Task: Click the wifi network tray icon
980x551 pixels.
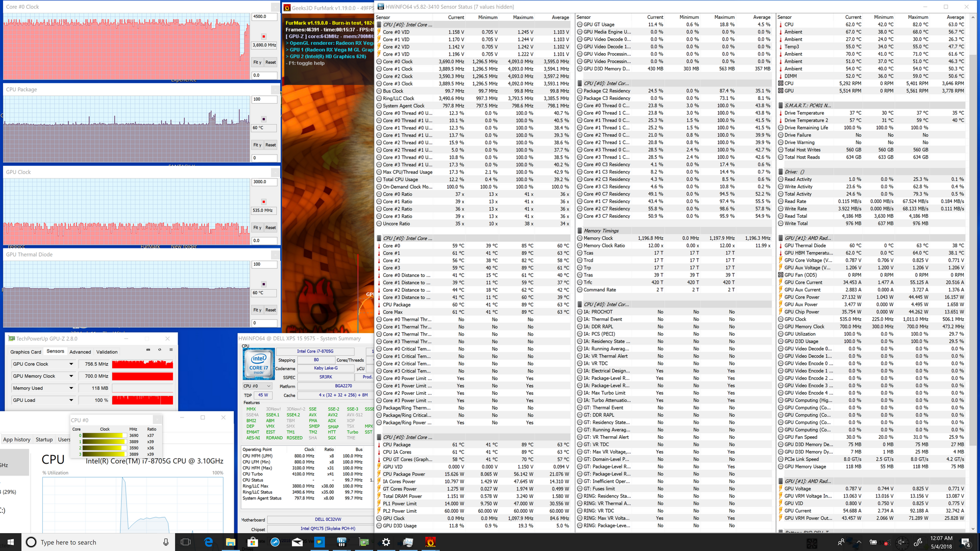Action: (887, 542)
